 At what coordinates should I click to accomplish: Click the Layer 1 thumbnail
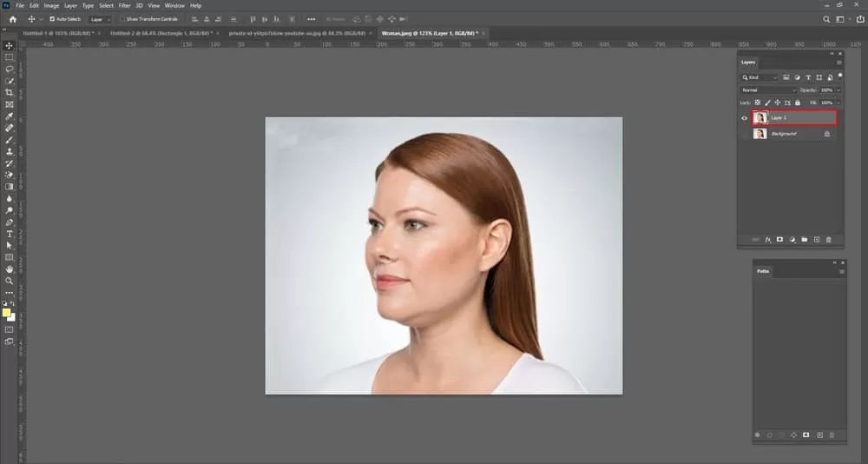(760, 117)
